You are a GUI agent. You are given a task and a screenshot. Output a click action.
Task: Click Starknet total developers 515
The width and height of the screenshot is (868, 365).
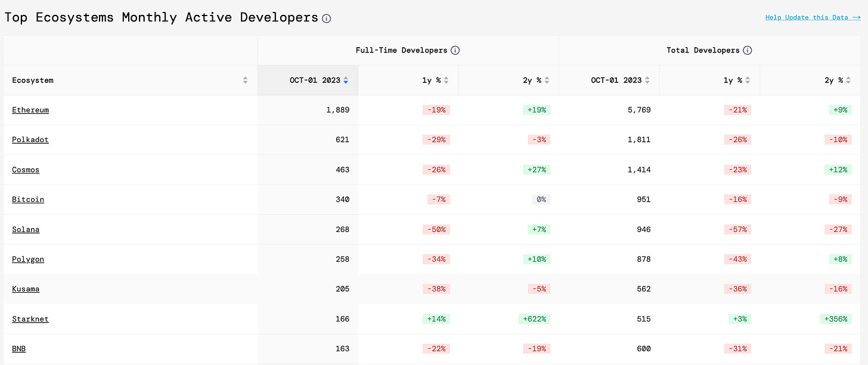point(643,319)
